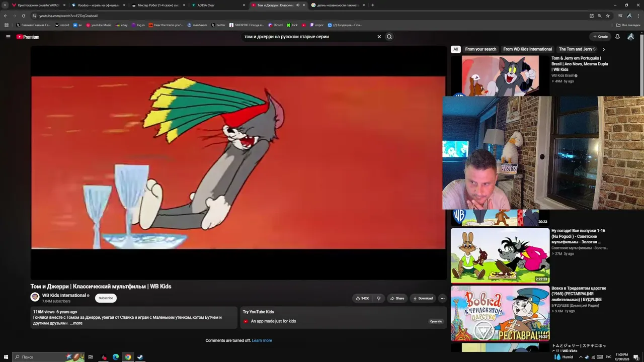Click the Вовка в Тридевятом царстве title
Image resolution: width=644 pixels, height=362 pixels.
click(579, 294)
